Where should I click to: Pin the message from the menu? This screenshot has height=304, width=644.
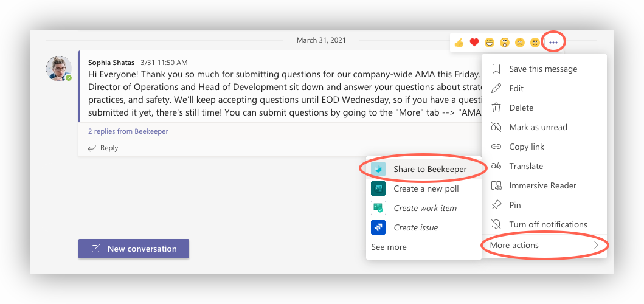(514, 205)
